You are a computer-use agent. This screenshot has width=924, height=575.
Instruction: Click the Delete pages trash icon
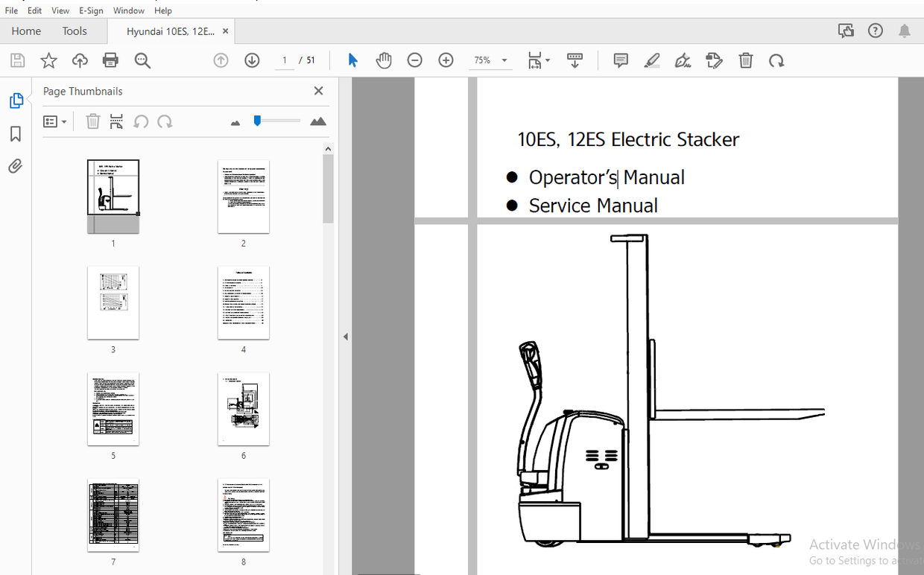coord(745,60)
